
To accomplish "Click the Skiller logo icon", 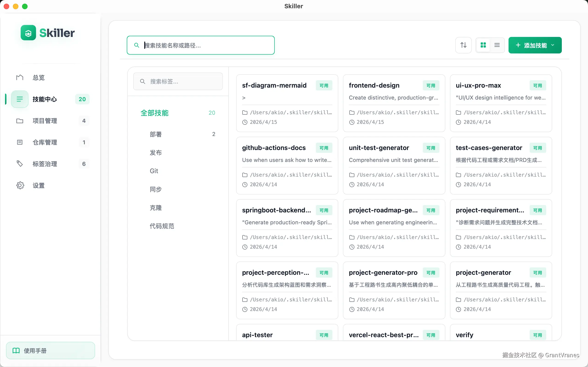I will (x=28, y=33).
